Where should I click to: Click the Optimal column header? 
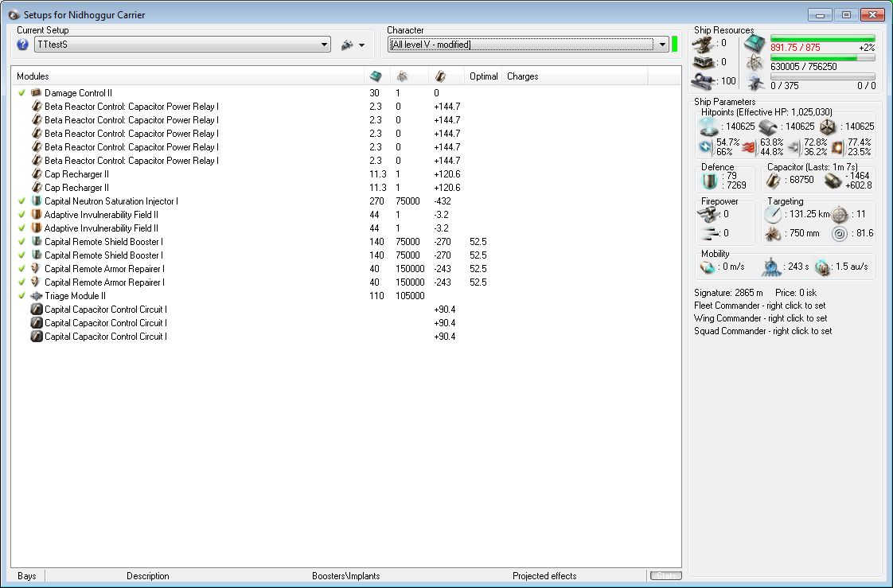click(x=484, y=76)
